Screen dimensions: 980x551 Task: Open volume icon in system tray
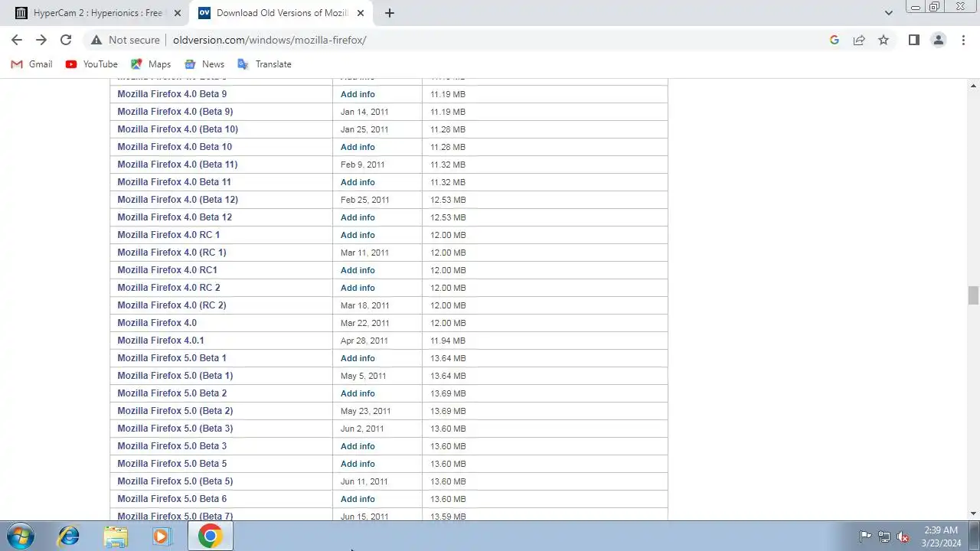click(903, 536)
